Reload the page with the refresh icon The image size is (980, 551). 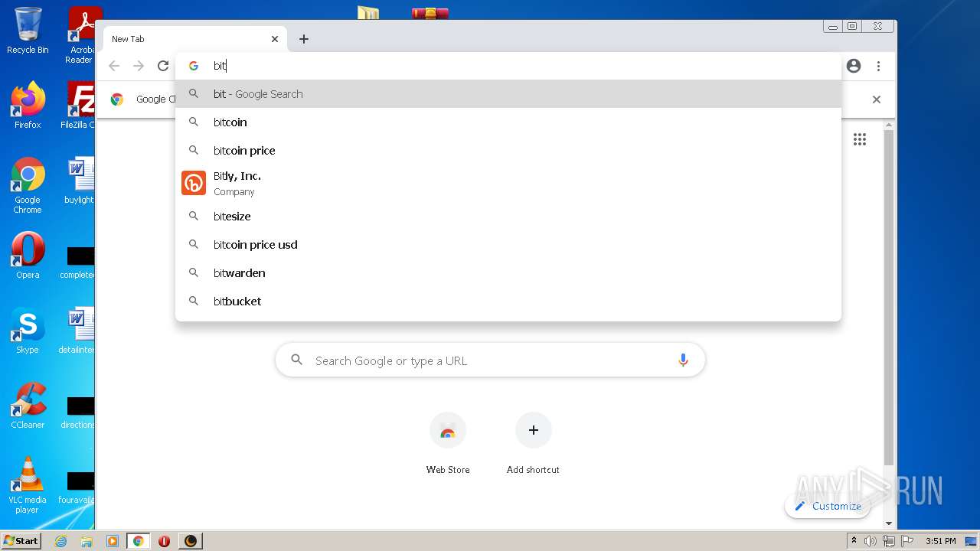163,66
